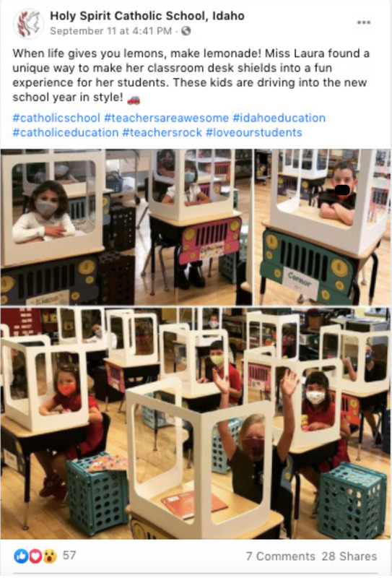Follow the #loveourstudents hashtag
The image size is (392, 578).
click(254, 132)
